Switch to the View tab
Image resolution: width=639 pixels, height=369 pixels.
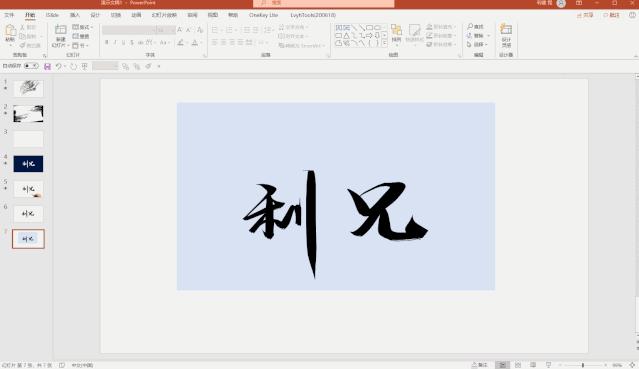click(x=213, y=15)
